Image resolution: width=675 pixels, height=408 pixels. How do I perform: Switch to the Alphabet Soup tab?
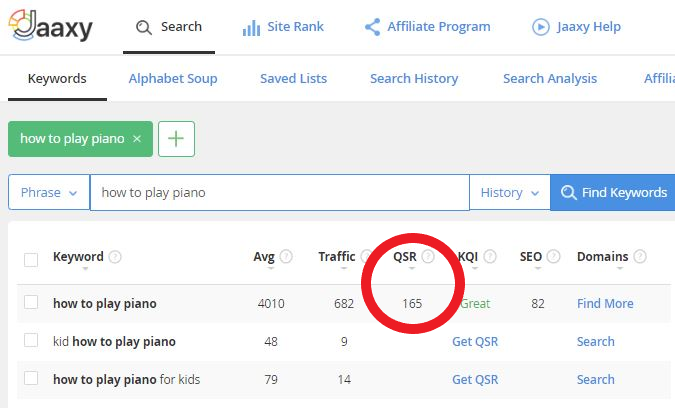[x=173, y=79]
